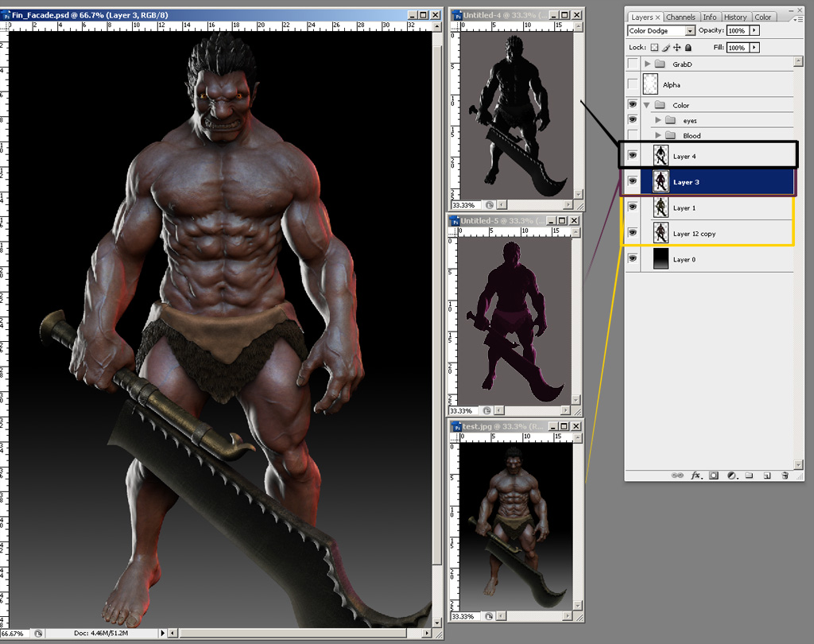Click the Photoshop icon in test.jpg title bar
The width and height of the screenshot is (814, 644).
click(x=457, y=426)
